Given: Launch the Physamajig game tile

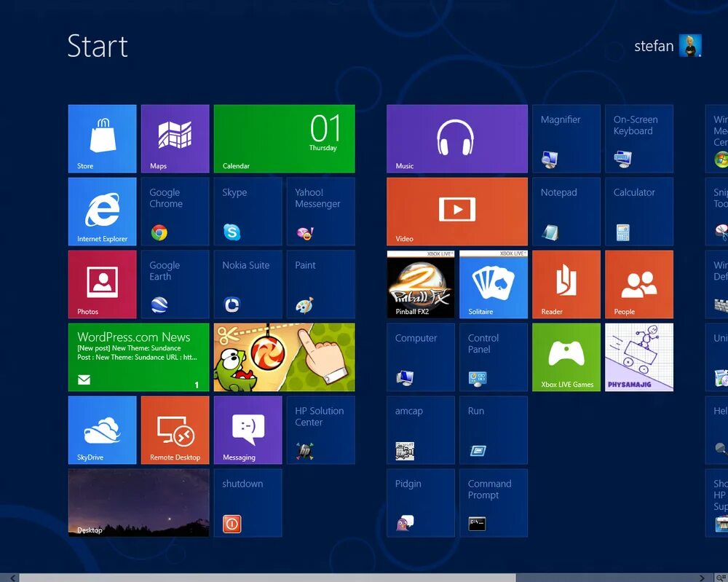Looking at the screenshot, I should click(639, 357).
